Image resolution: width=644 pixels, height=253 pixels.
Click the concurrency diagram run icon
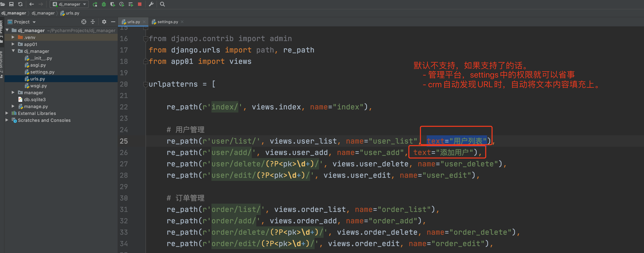coord(131,4)
